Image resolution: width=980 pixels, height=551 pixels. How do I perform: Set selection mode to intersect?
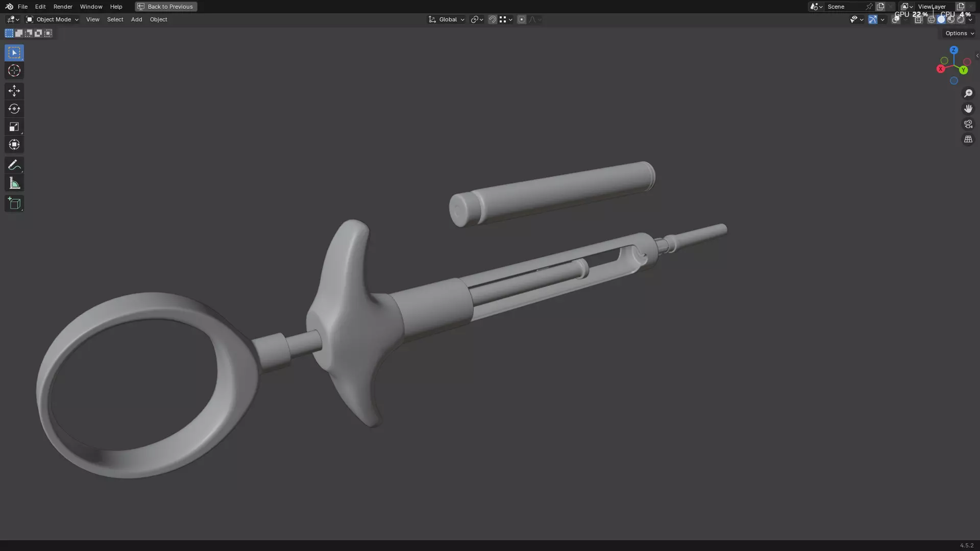(48, 33)
